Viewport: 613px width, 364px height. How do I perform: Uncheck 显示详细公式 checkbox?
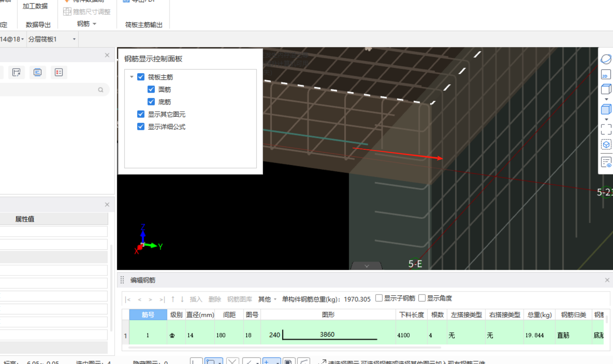pos(141,127)
